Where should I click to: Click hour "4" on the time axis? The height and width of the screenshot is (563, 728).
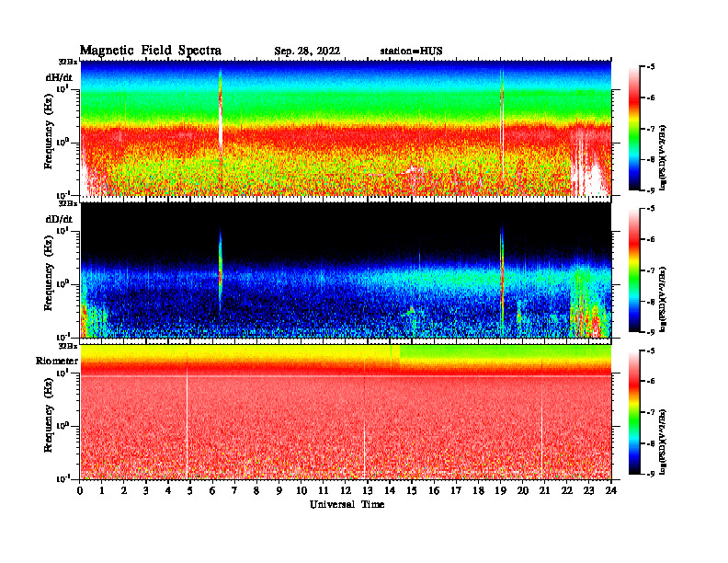[x=168, y=490]
